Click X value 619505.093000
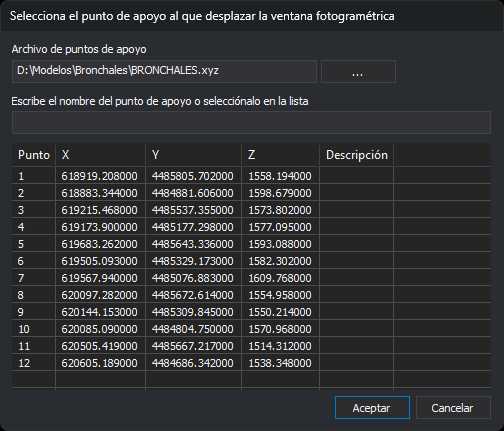The height and width of the screenshot is (431, 504). 99,261
